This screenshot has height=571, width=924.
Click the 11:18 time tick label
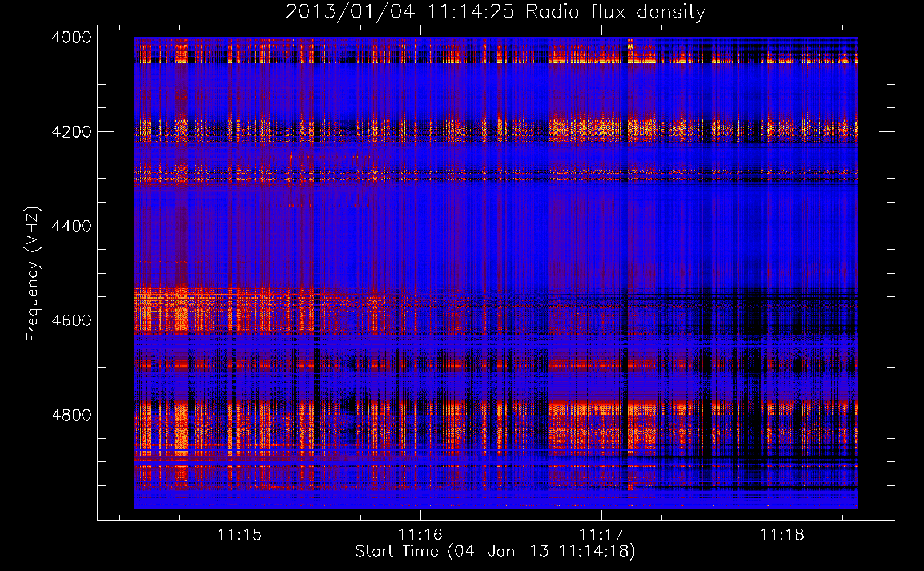pyautogui.click(x=782, y=534)
